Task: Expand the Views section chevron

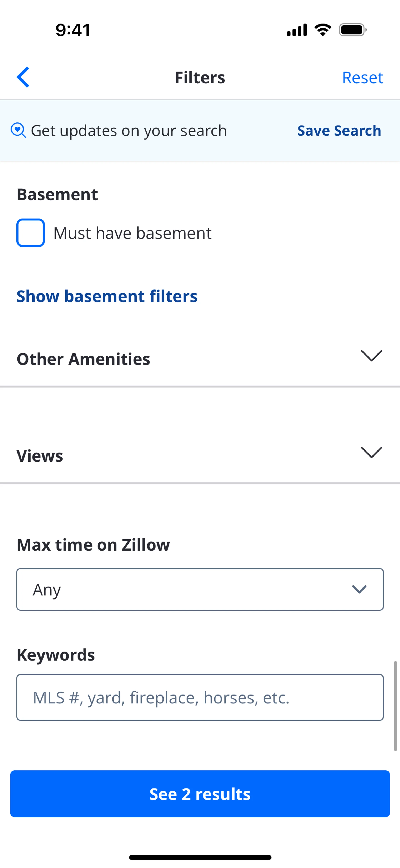Action: pos(371,453)
